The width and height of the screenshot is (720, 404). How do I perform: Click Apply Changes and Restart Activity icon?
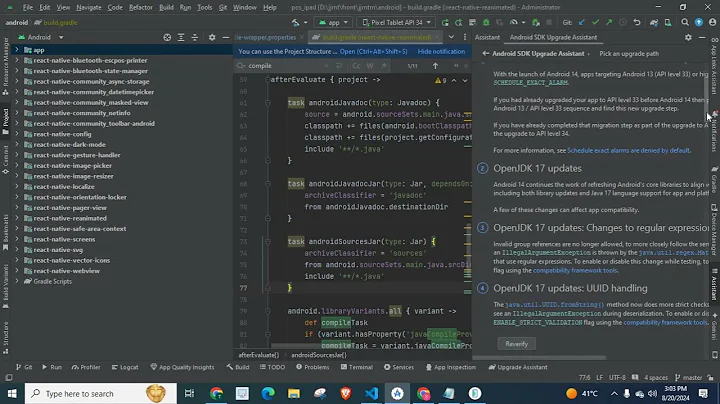click(x=458, y=22)
